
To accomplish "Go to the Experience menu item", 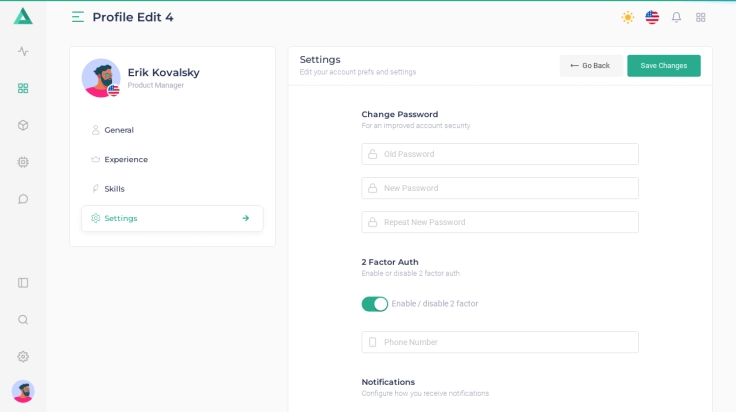I will click(x=126, y=159).
